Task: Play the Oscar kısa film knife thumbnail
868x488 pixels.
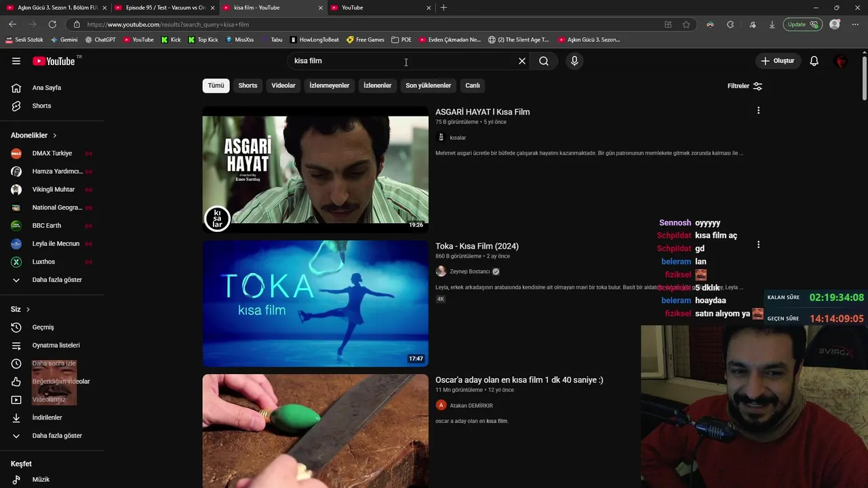Action: (315, 431)
